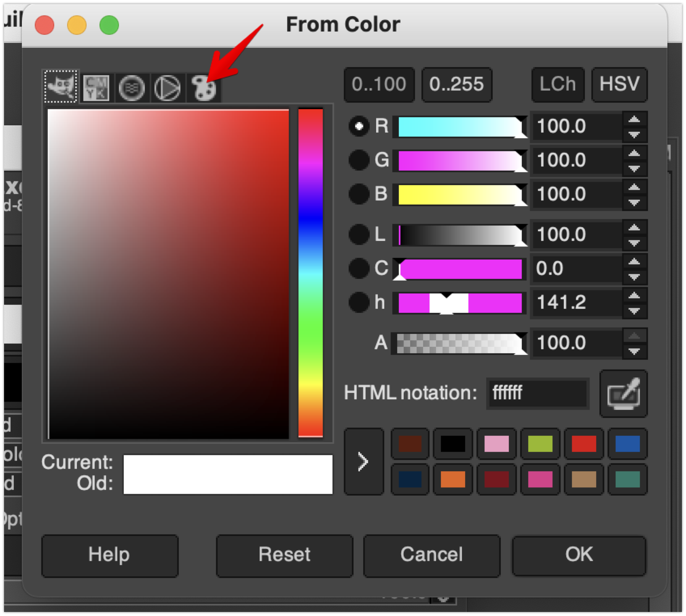Decrease the A alpha value stepper
The height and width of the screenshot is (616, 686).
point(634,351)
